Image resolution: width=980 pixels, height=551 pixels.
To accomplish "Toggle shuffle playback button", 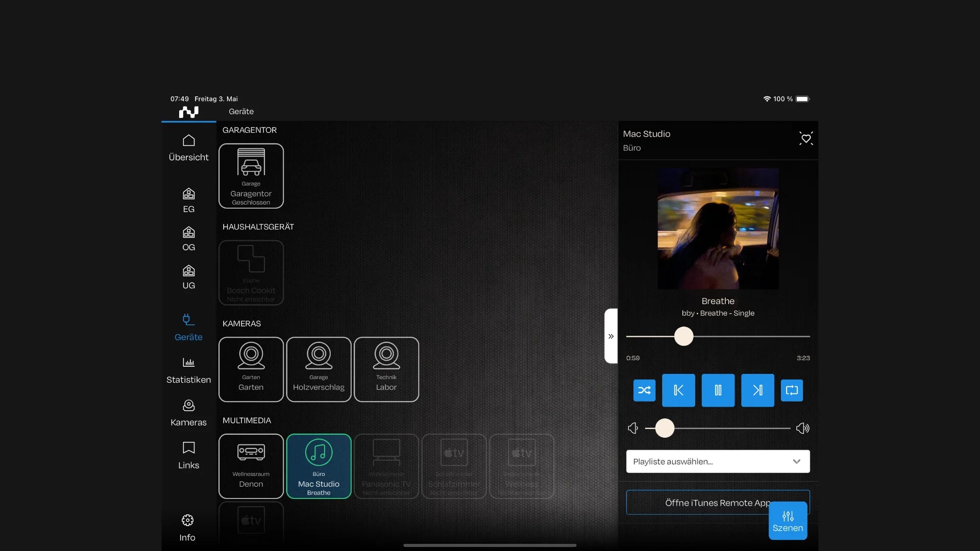I will 644,390.
